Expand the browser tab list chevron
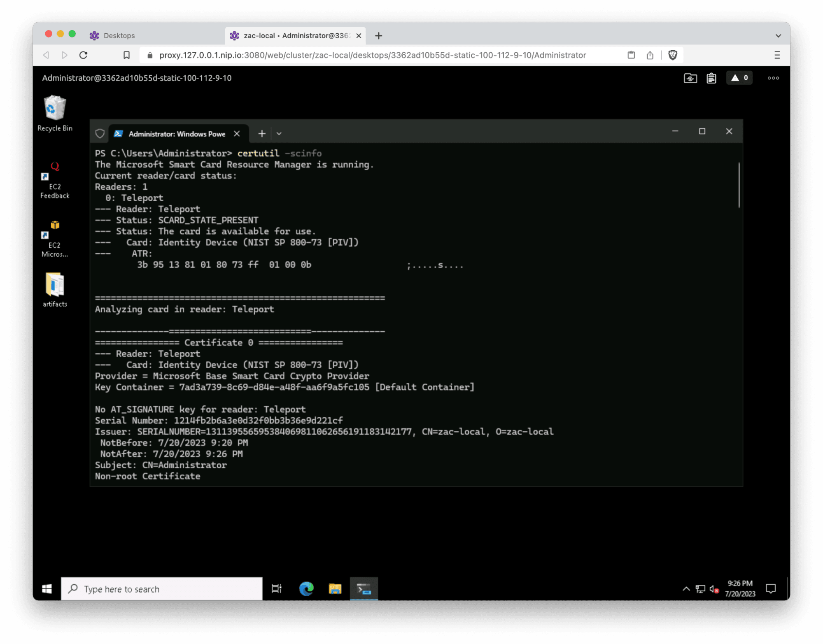 778,36
